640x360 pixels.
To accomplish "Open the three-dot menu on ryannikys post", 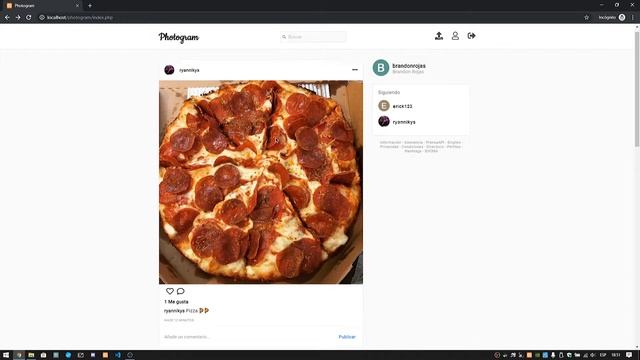I will coord(355,70).
